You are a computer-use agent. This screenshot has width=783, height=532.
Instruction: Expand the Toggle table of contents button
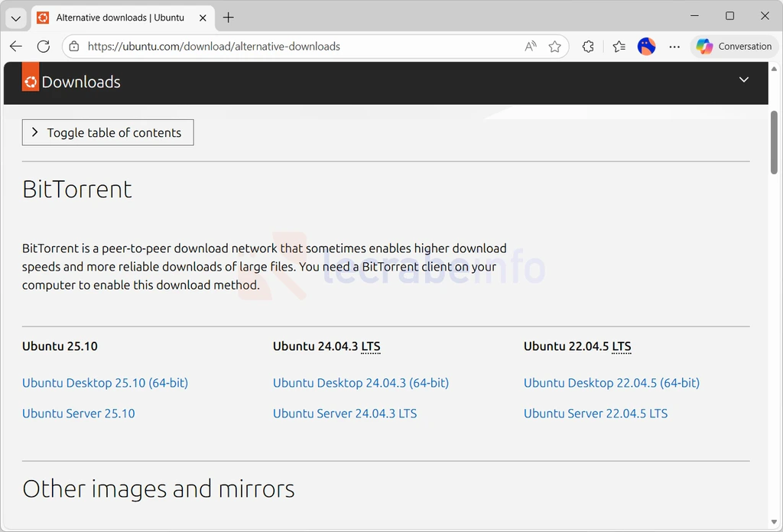108,132
